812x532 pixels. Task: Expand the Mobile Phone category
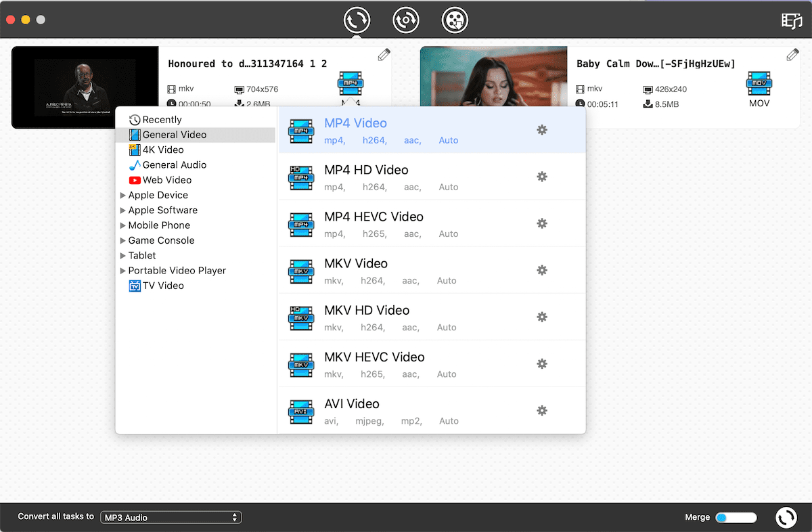tap(123, 225)
